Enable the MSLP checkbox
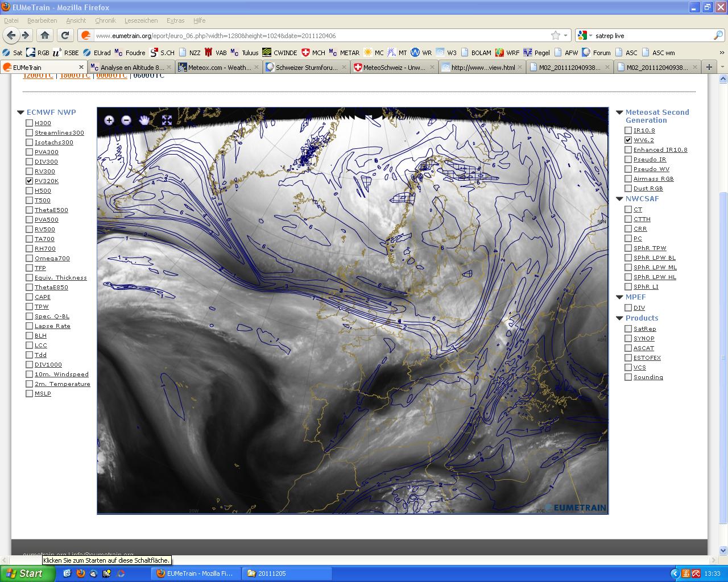 click(x=29, y=393)
